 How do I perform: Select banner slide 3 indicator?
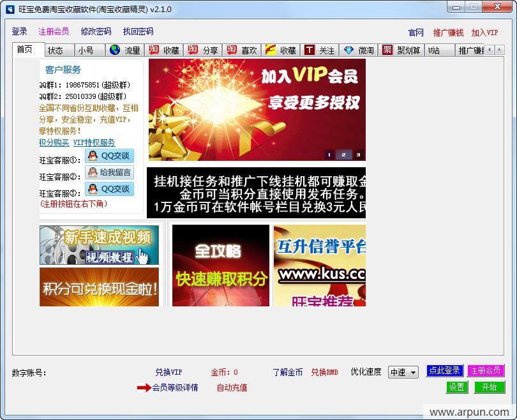click(x=358, y=154)
